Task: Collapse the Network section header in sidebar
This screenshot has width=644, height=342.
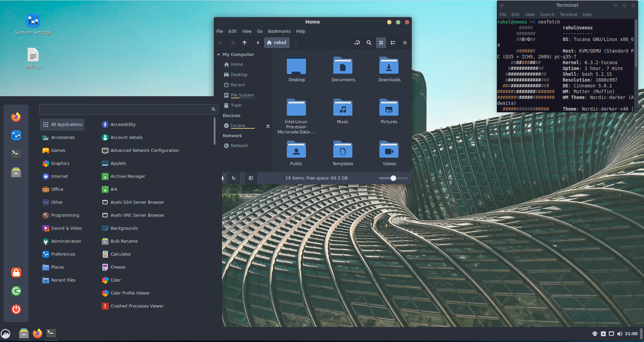Action: point(232,136)
